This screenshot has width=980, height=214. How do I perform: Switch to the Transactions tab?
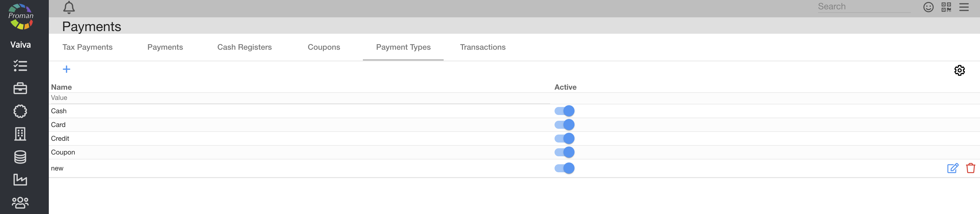482,47
